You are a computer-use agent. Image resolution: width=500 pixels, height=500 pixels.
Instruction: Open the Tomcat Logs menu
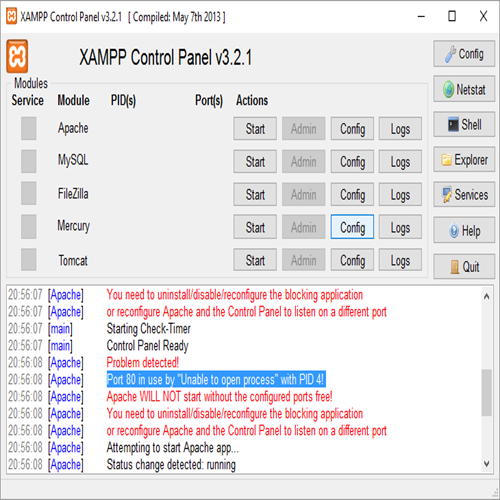(x=400, y=260)
